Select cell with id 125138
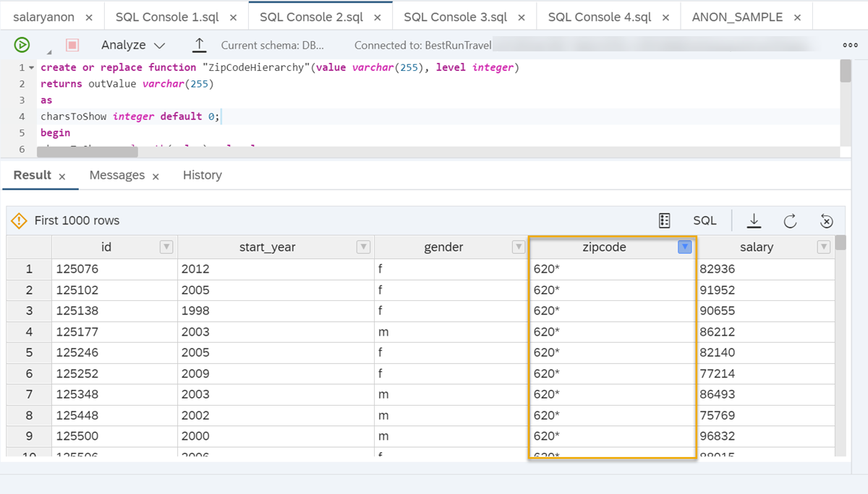The image size is (868, 494). (114, 311)
